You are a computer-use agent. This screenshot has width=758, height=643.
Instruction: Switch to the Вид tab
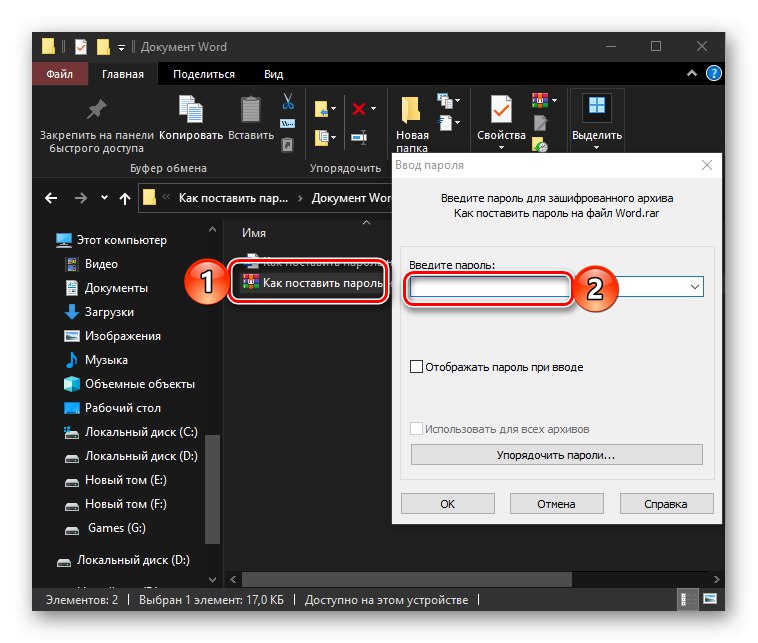tap(273, 74)
